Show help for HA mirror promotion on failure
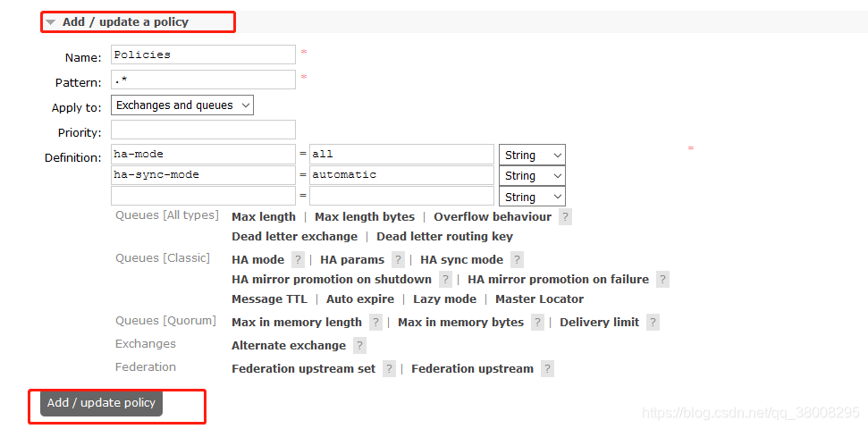 662,280
